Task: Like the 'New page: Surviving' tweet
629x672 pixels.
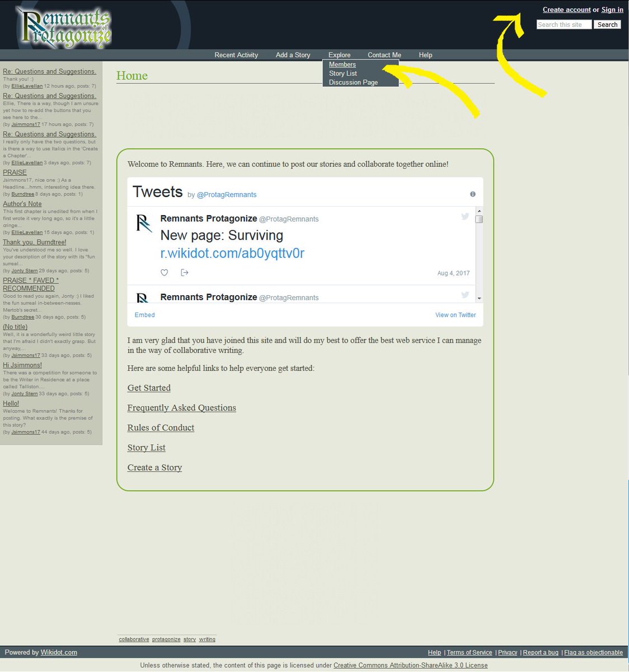Action: [x=165, y=273]
